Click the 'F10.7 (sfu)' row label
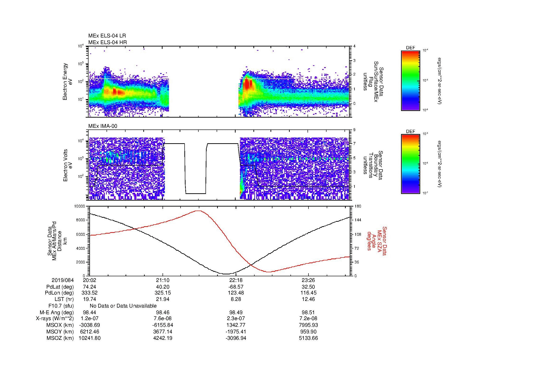 tap(61, 306)
